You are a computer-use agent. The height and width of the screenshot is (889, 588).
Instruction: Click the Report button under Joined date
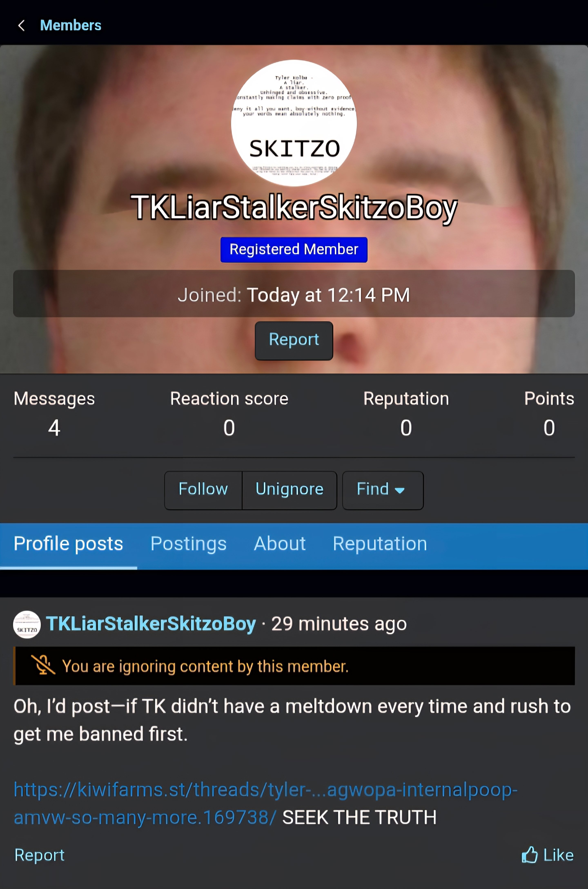click(x=294, y=340)
